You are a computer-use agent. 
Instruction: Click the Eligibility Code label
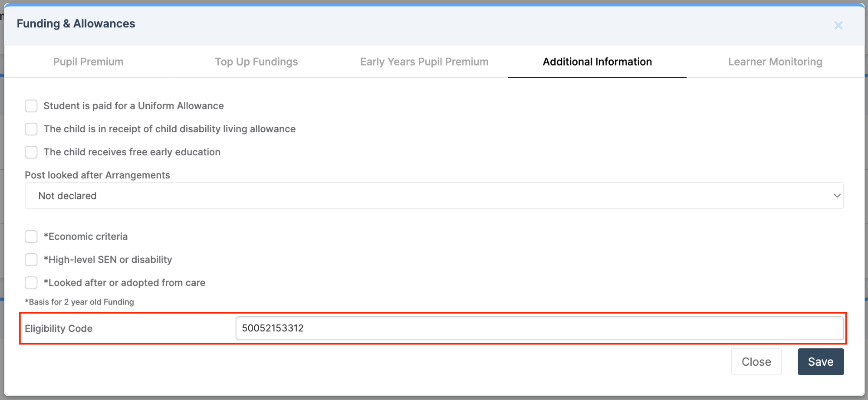(x=59, y=328)
